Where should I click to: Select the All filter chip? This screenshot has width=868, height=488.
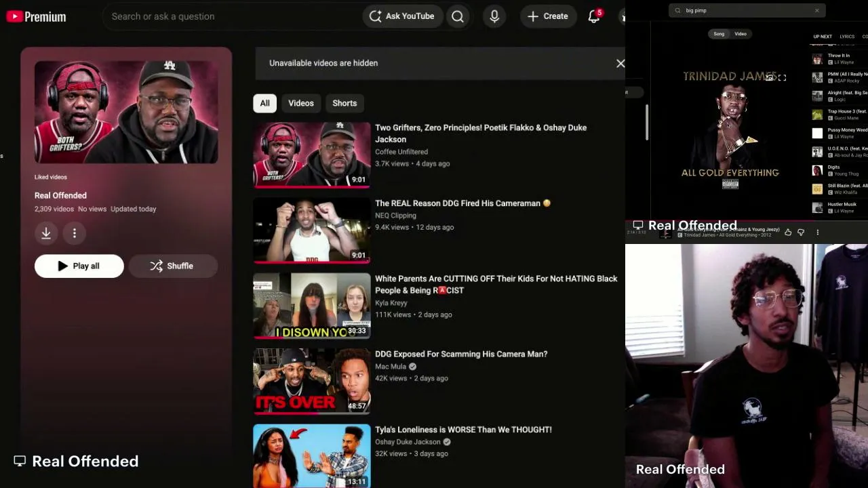pyautogui.click(x=264, y=103)
